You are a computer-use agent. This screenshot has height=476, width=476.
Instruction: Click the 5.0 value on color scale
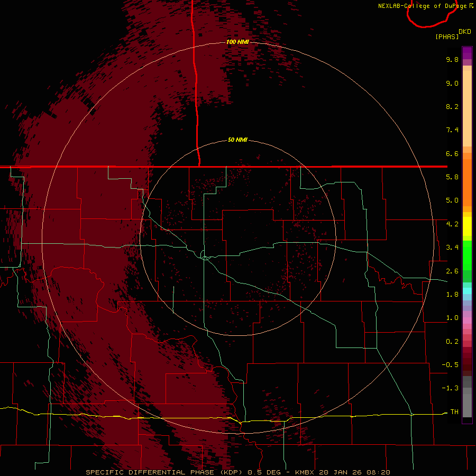click(452, 200)
